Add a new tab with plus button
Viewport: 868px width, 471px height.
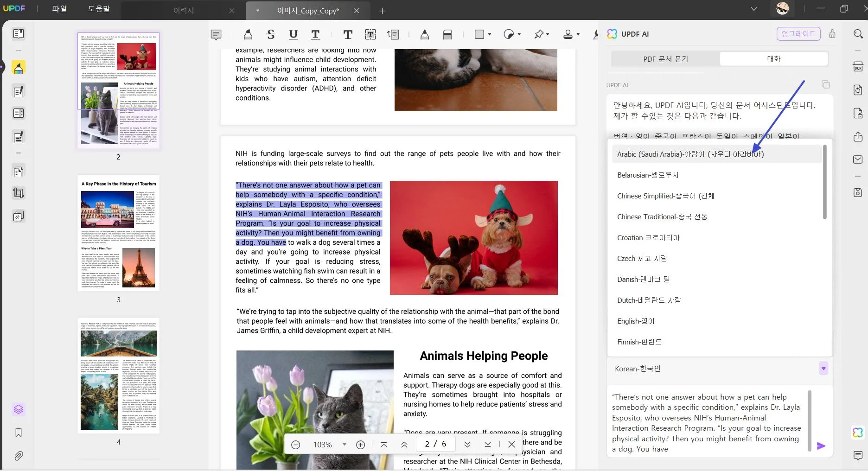tap(382, 11)
